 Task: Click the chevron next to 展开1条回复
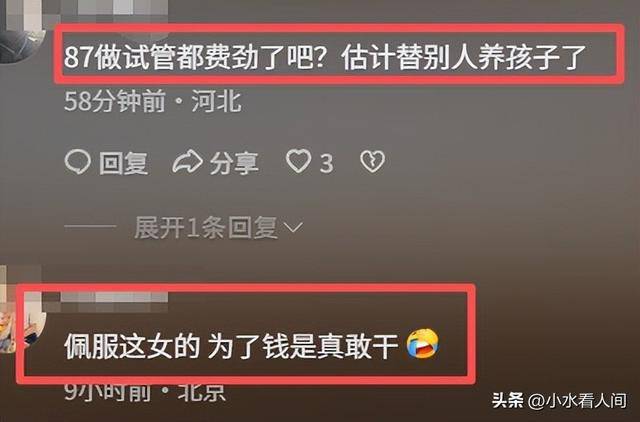293,227
